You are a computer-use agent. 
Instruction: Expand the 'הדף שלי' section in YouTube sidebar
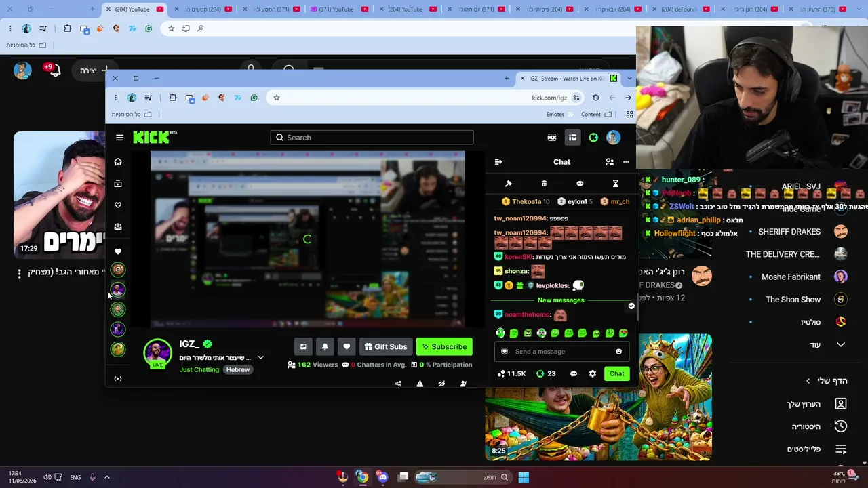pyautogui.click(x=826, y=381)
